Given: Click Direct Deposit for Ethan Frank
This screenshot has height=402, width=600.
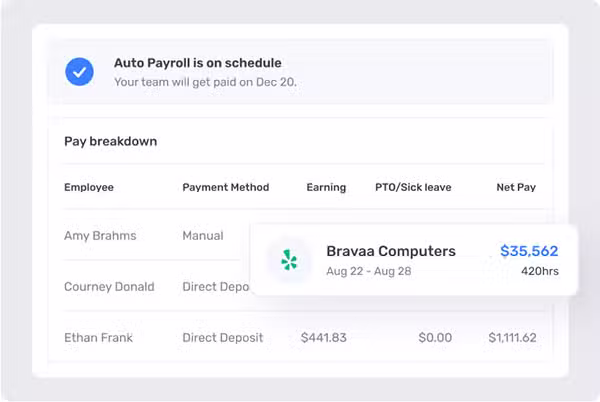Looking at the screenshot, I should 223,337.
